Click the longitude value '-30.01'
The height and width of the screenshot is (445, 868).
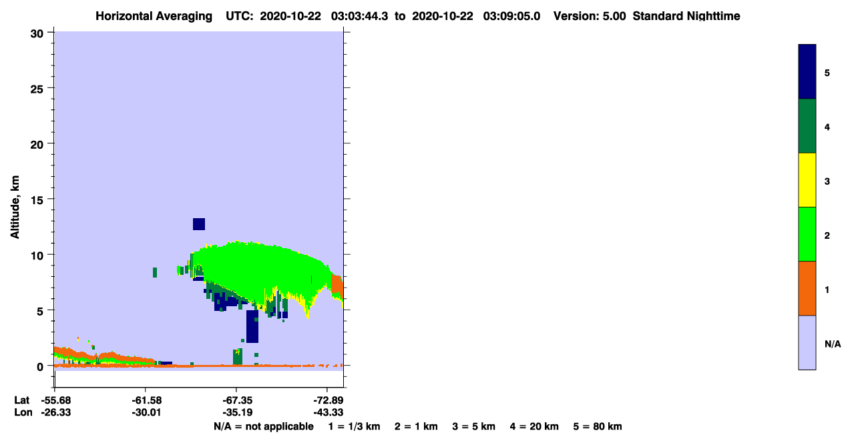point(146,413)
